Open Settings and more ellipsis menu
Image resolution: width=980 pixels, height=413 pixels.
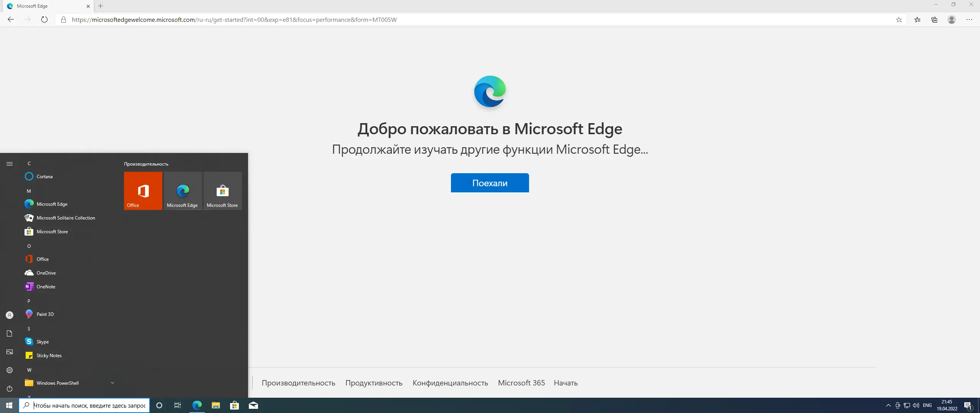[969, 20]
